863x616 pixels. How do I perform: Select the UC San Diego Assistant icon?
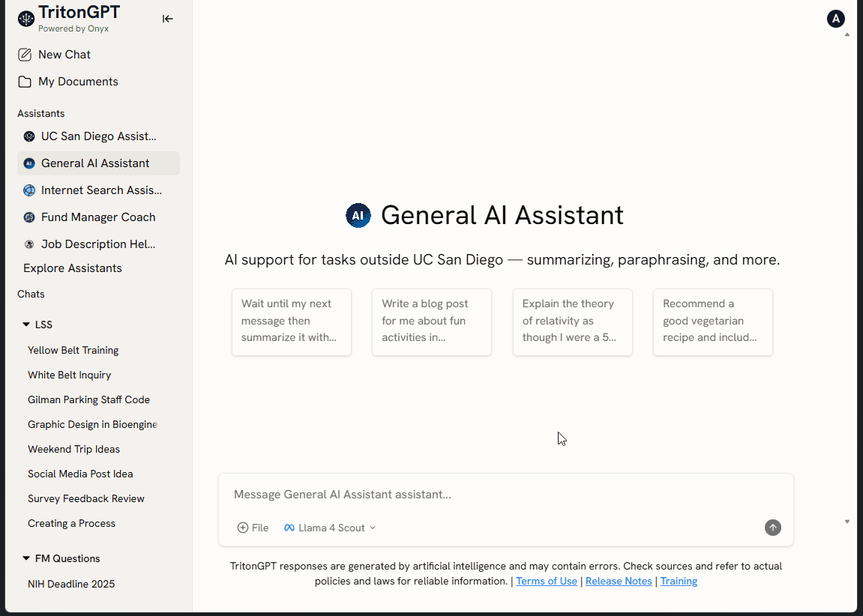tap(29, 136)
